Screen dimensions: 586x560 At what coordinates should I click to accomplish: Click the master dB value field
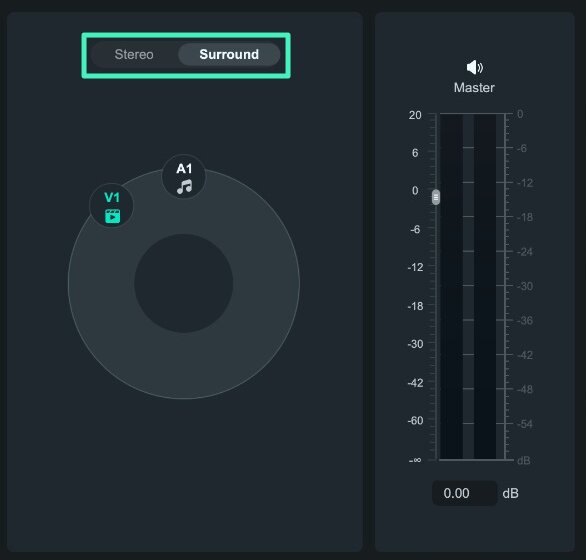coord(465,493)
